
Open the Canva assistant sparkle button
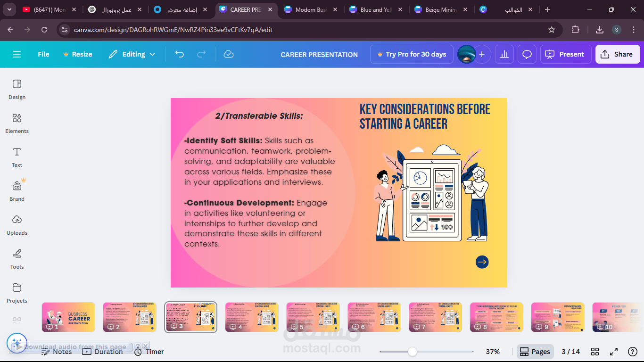pos(17,344)
